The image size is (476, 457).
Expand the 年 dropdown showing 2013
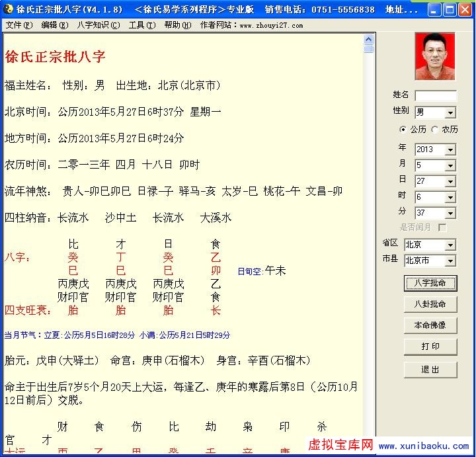[x=450, y=150]
